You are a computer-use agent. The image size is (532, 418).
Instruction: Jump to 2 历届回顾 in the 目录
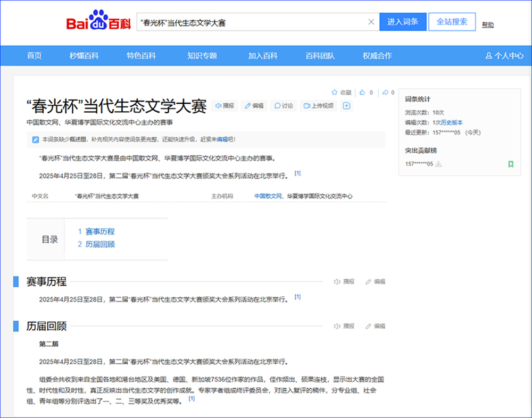click(96, 244)
